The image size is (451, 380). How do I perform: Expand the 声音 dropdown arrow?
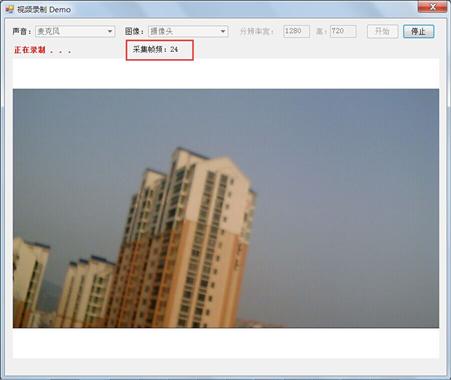(x=110, y=31)
